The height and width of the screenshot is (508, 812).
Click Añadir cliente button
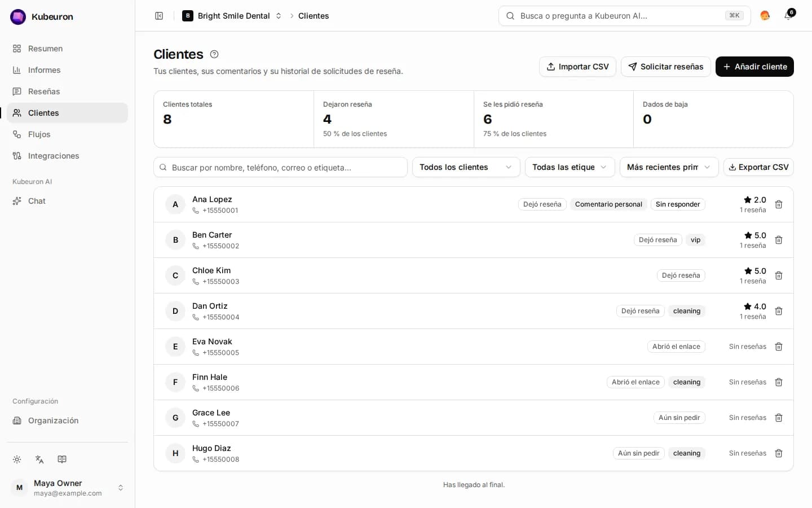[754, 67]
